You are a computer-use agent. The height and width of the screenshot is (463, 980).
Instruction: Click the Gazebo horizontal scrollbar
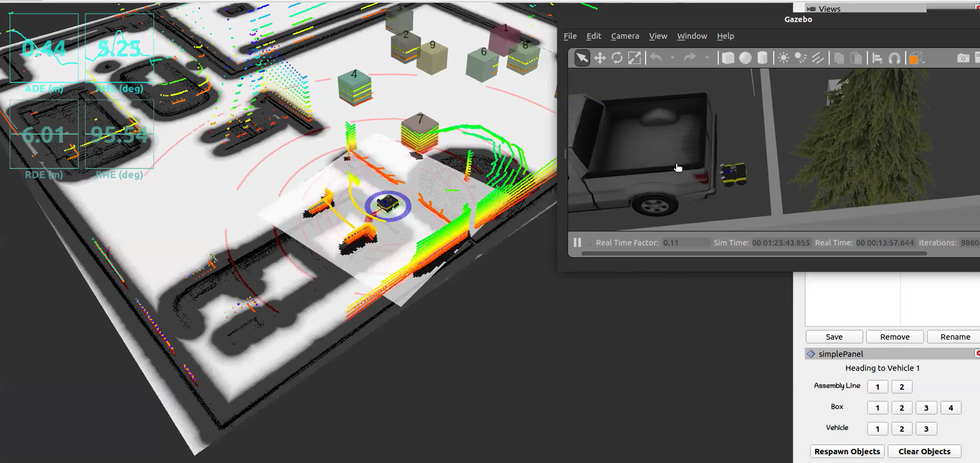point(753,253)
